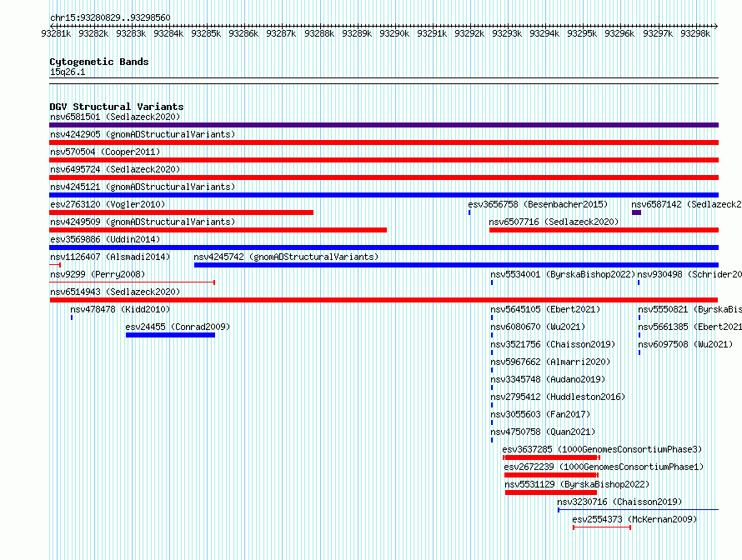Screen dimensions: 742x560
Task: Click the small purple bar under nsv6587142
Action: coord(636,212)
